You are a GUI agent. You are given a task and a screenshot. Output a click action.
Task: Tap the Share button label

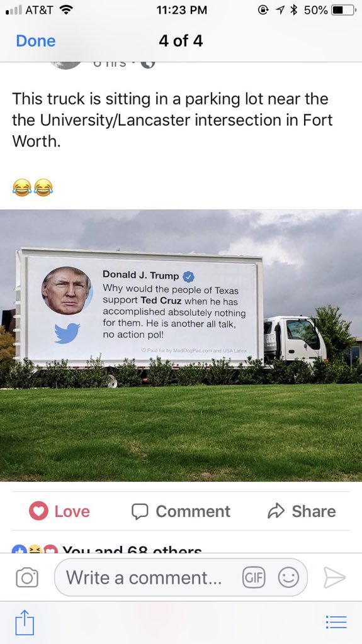[x=314, y=511]
